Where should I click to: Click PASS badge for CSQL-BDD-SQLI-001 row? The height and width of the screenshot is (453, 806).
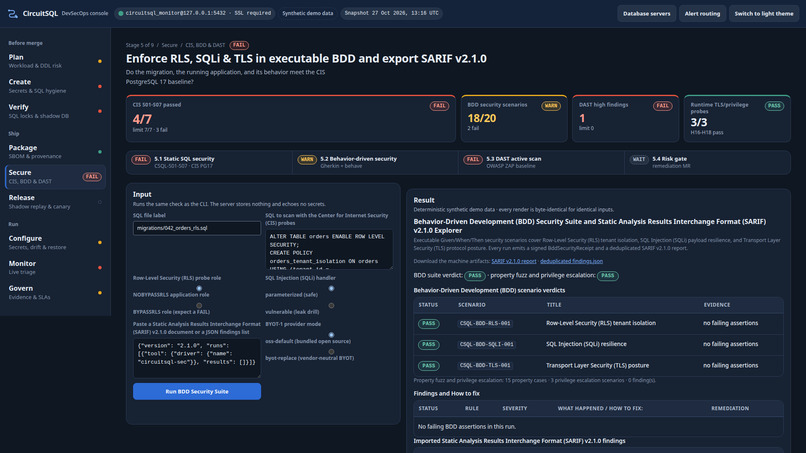(x=429, y=345)
